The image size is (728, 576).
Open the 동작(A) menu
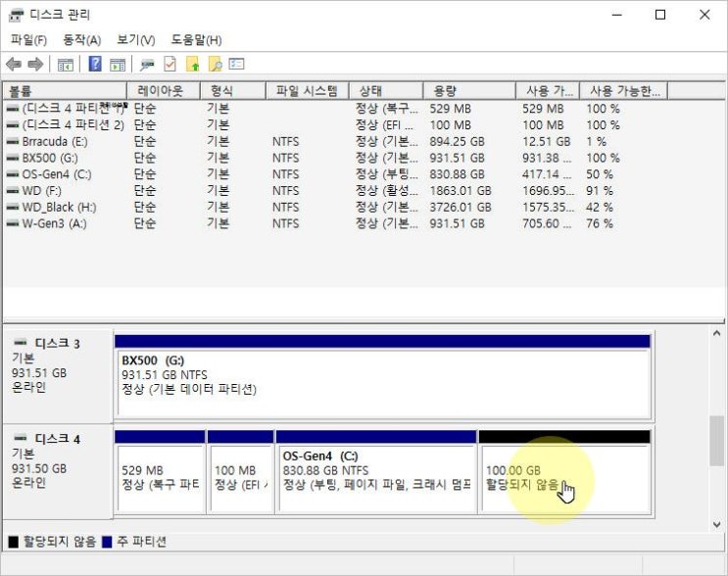pyautogui.click(x=82, y=40)
